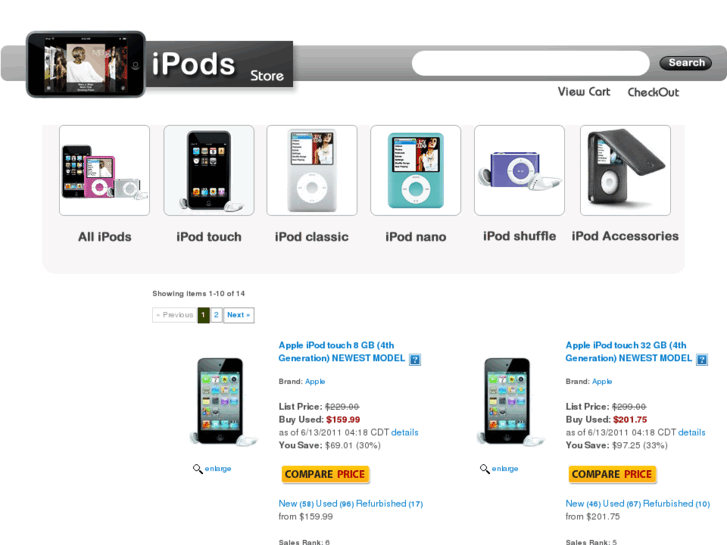Click the All iPods category image
This screenshot has width=727, height=545.
tap(104, 170)
